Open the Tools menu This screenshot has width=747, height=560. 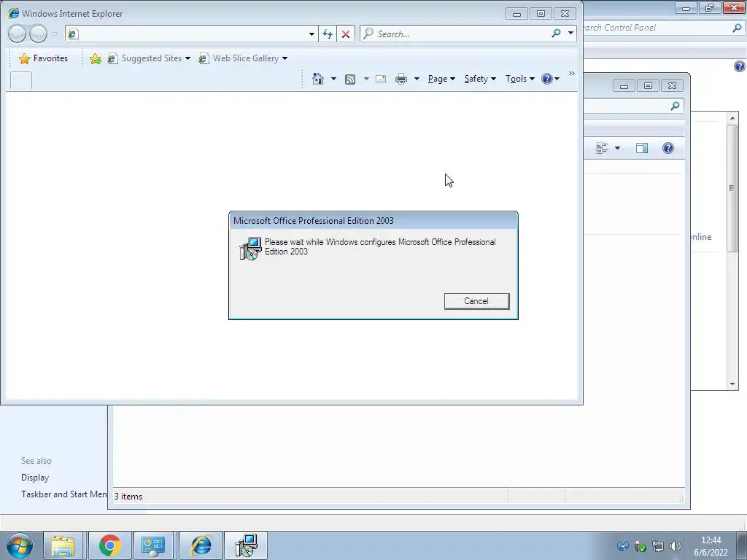point(519,79)
